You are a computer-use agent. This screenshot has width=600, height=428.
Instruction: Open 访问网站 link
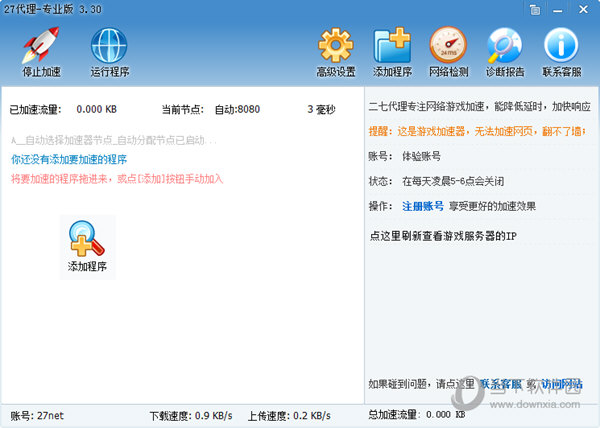(562, 384)
